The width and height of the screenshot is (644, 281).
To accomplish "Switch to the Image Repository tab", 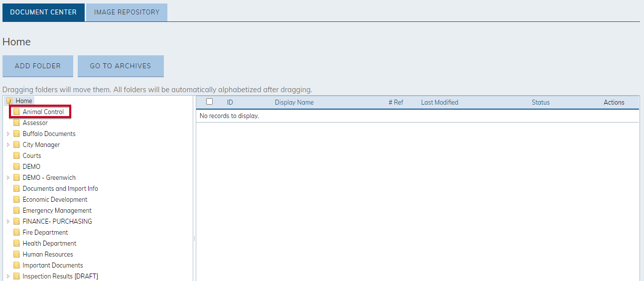I will coord(127,12).
